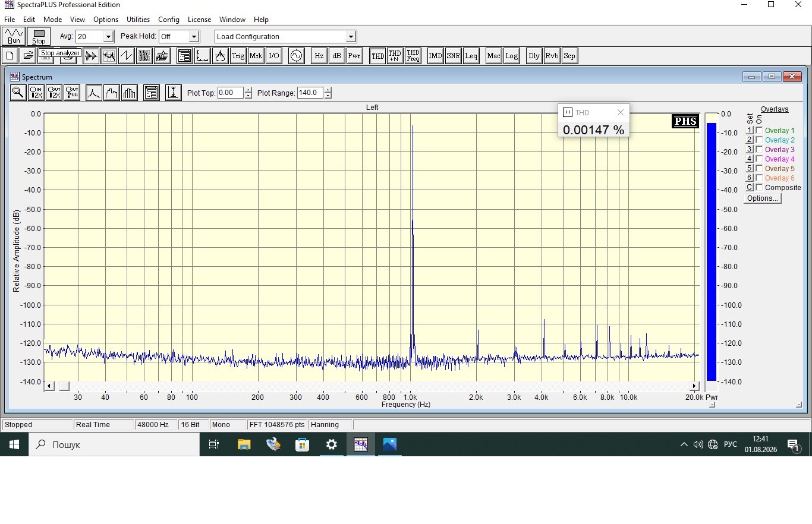Select the bar graph plot style icon
Screen dimensions: 812x524
click(129, 93)
